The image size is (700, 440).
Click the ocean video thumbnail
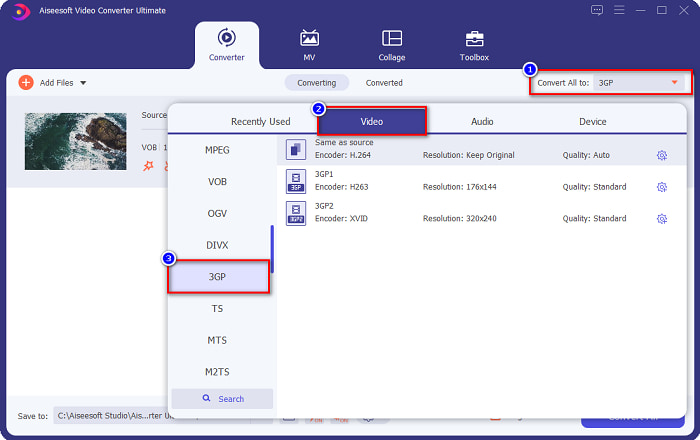61,141
